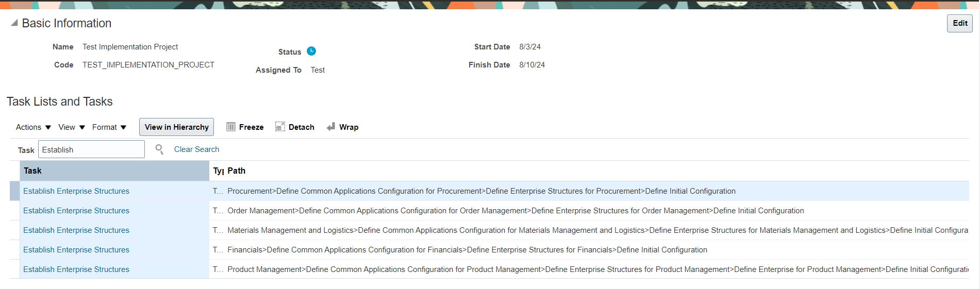Click the Task search input field
Image resolution: width=980 pixels, height=289 pixels.
(91, 149)
